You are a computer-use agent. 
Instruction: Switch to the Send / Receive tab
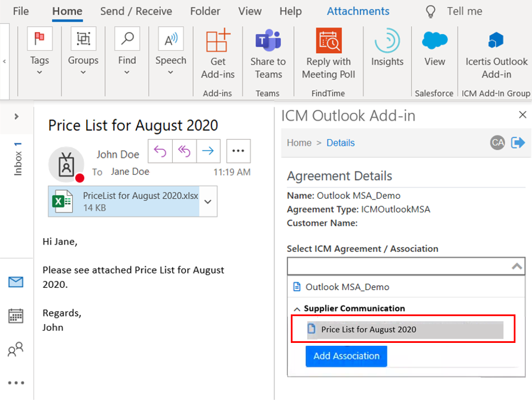136,11
